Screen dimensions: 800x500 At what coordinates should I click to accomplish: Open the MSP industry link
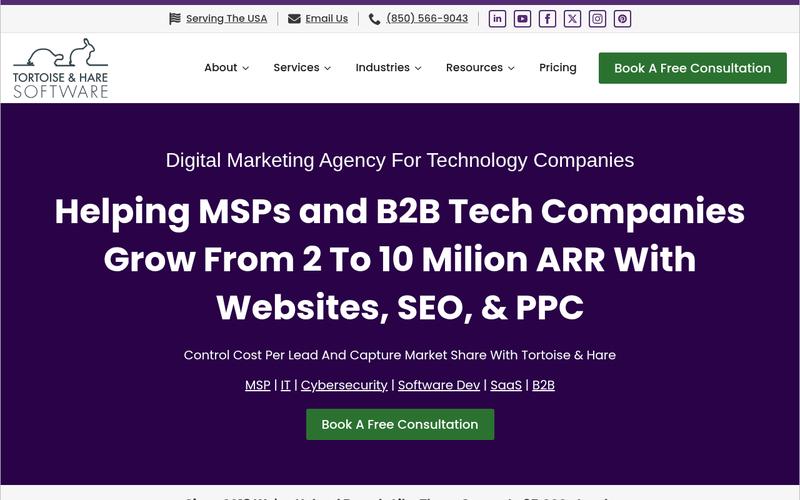click(x=258, y=385)
